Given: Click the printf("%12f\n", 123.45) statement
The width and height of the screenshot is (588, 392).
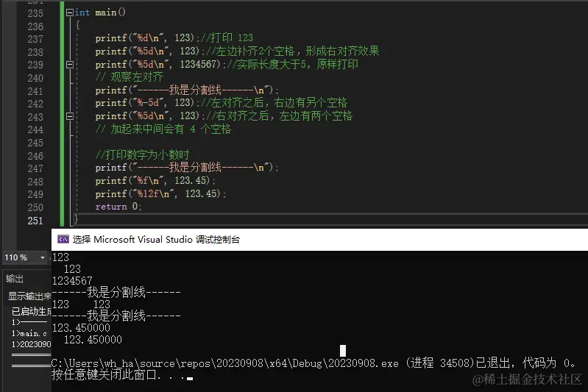Looking at the screenshot, I should [160, 193].
